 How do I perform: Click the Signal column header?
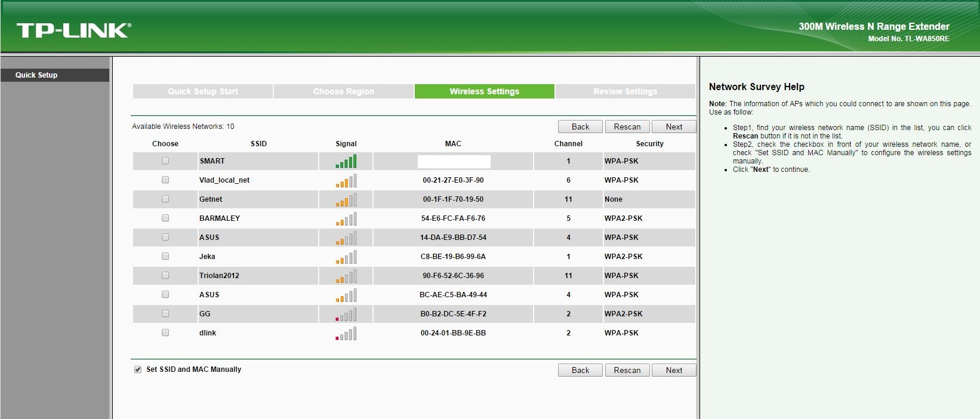coord(346,144)
